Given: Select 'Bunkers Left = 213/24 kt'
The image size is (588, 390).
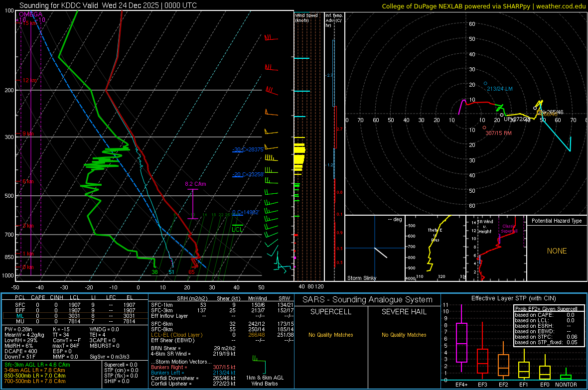Looking at the screenshot, I should click(193, 373).
